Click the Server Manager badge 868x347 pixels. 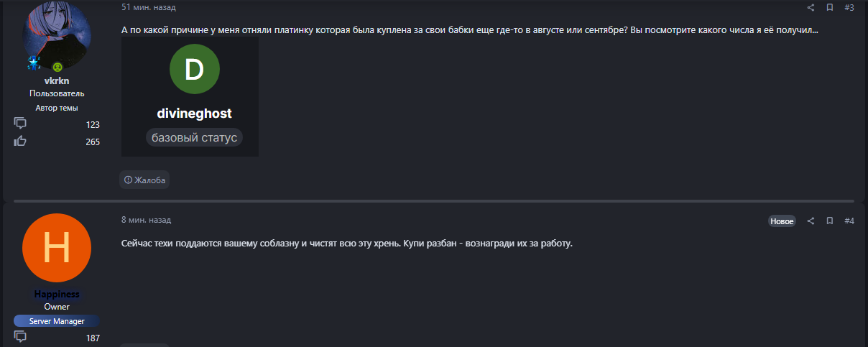coord(57,321)
